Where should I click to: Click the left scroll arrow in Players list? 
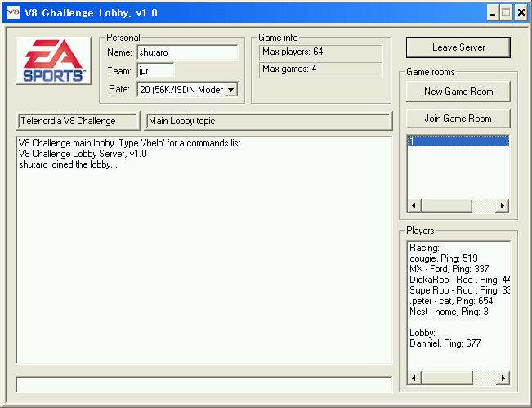414,378
